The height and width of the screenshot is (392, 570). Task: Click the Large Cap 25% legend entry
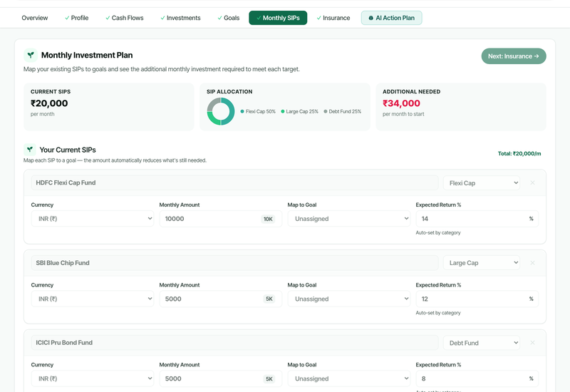299,112
